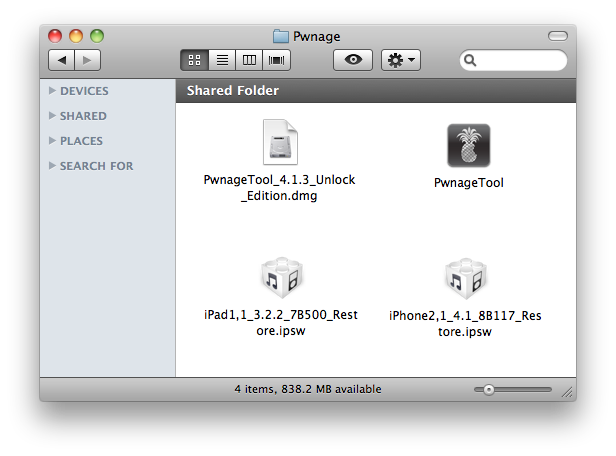Open the gear Action menu

pyautogui.click(x=401, y=60)
